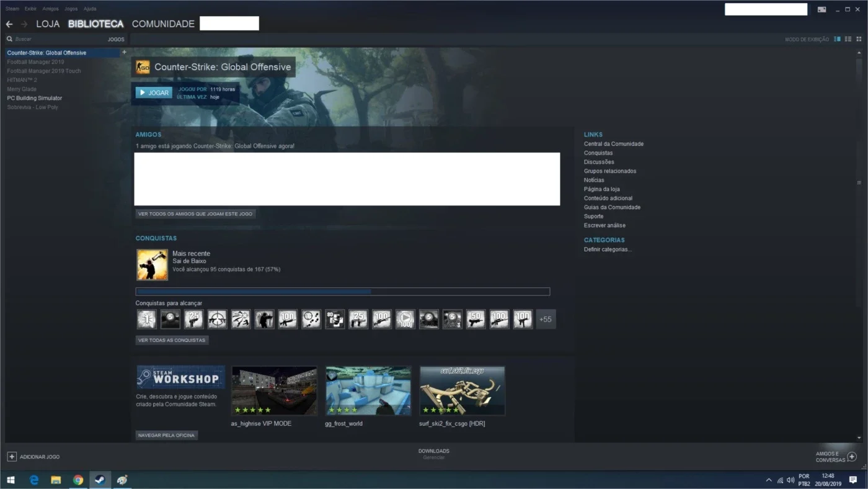The height and width of the screenshot is (489, 868).
Task: Open the Amigos menu
Action: point(51,9)
